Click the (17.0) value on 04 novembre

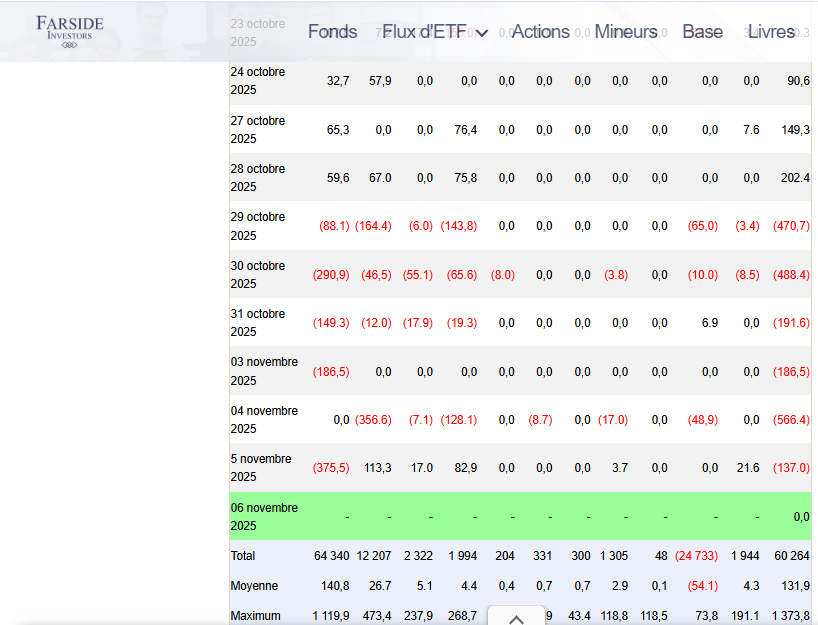tap(613, 420)
